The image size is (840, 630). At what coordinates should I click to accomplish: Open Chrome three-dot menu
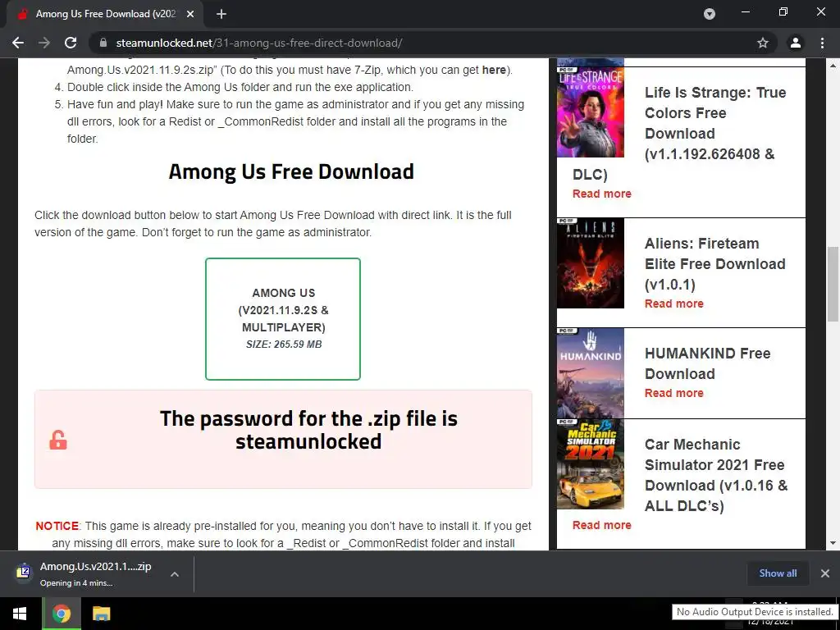(x=822, y=43)
